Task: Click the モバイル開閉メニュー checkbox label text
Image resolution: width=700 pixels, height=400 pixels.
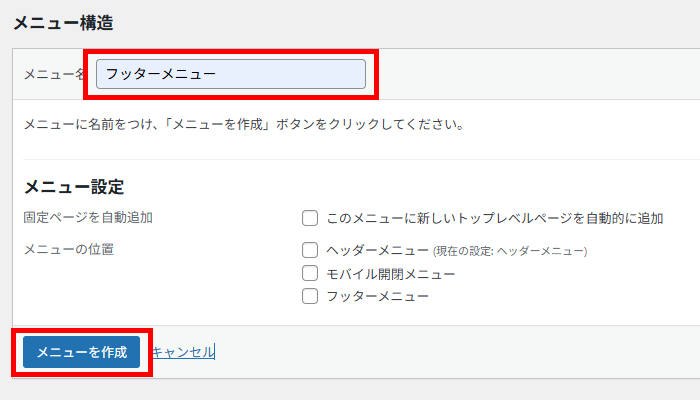Action: coord(391,274)
